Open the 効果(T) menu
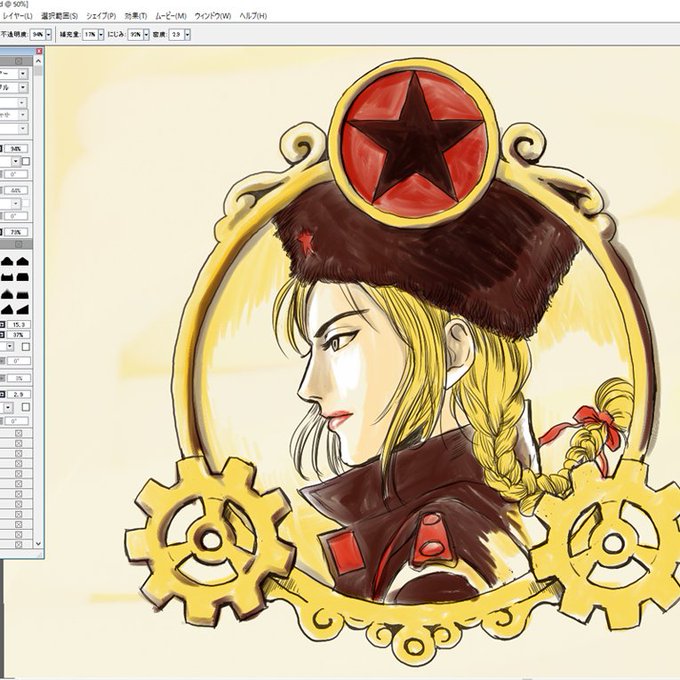 [136, 16]
